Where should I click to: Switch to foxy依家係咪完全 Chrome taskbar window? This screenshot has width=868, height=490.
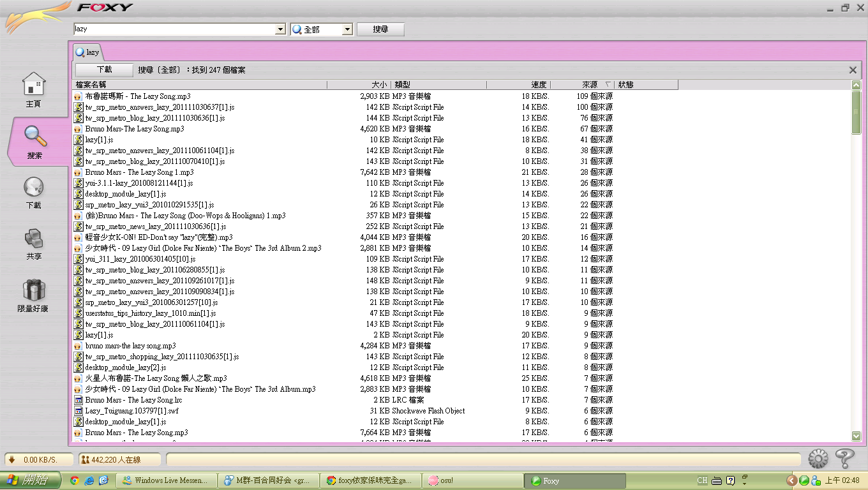click(x=371, y=480)
